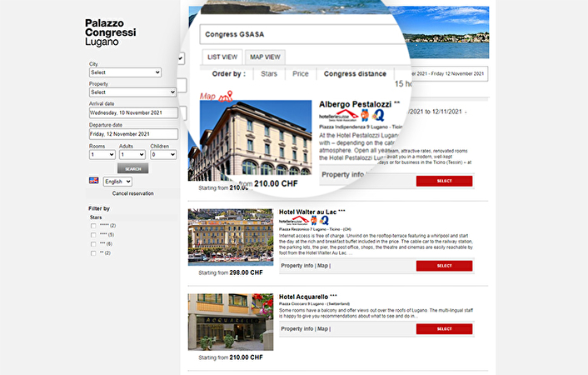
Task: Click the Palazzo Congressi Lugano logo
Action: (110, 32)
